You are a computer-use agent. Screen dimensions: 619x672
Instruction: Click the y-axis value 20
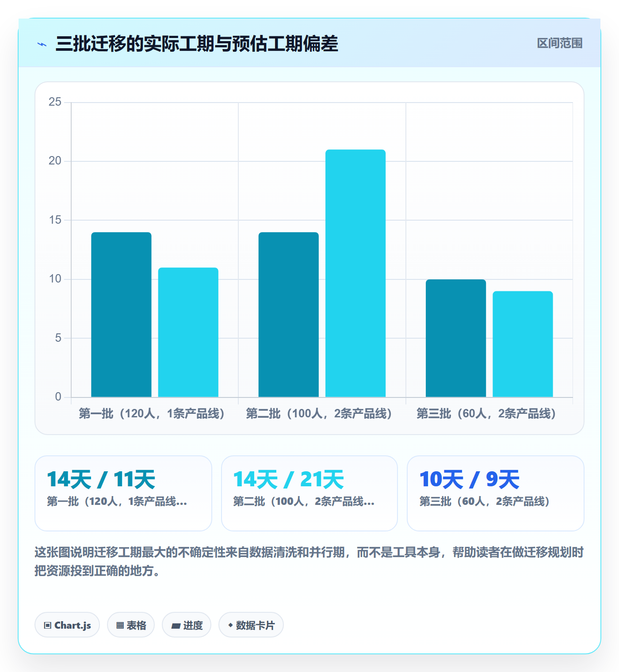coord(55,161)
